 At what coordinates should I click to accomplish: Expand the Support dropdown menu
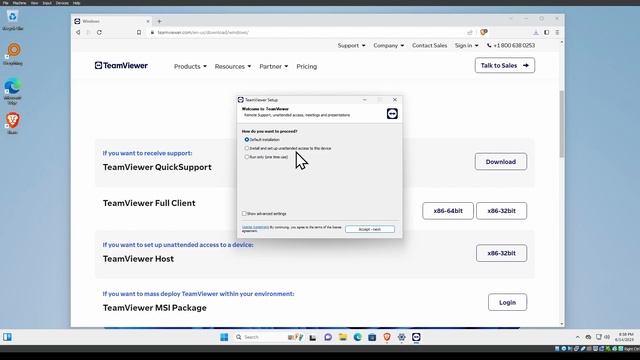pos(351,45)
